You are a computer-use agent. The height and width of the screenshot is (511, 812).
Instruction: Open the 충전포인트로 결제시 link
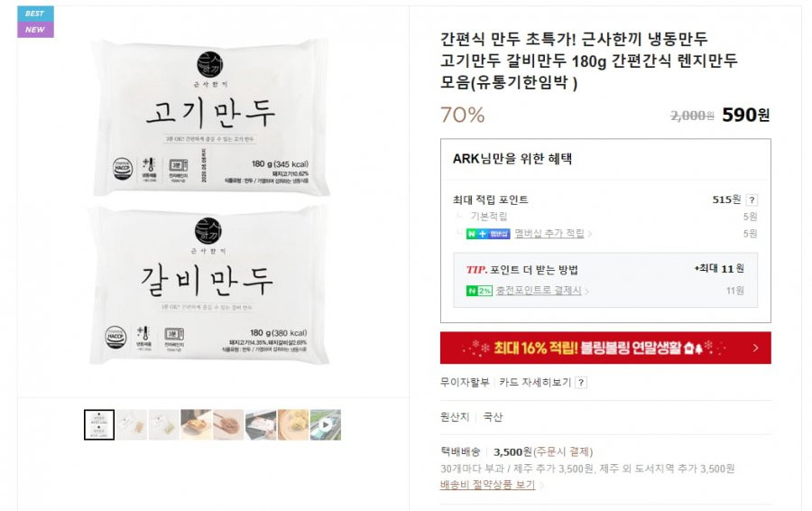(539, 291)
